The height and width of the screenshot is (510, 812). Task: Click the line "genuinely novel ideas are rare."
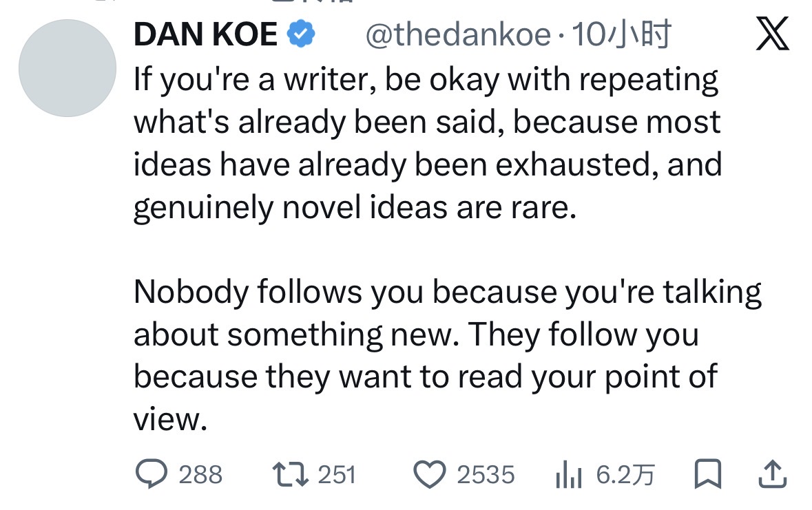click(x=354, y=208)
